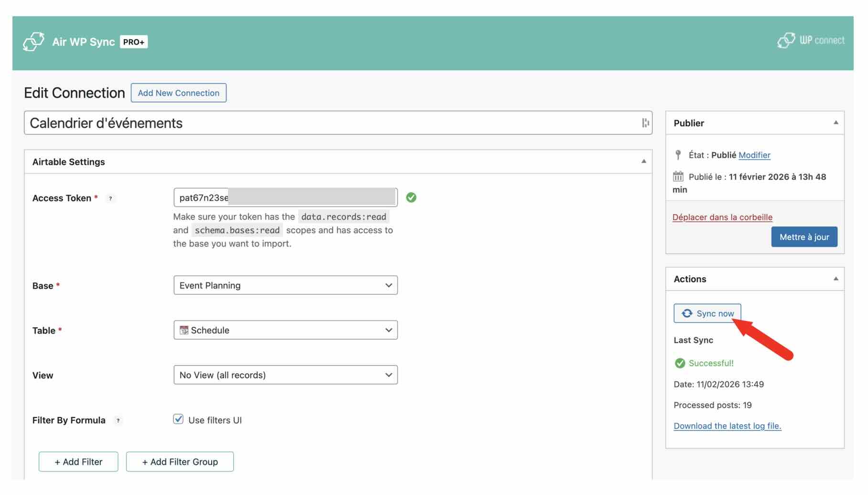This screenshot has width=868, height=495.
Task: Click the pin icon beside État
Action: 678,155
